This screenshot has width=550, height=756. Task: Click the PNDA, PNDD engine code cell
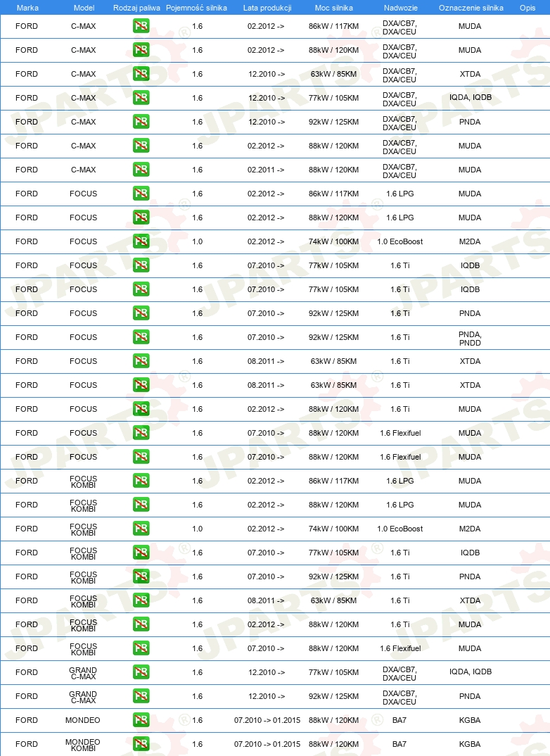[470, 339]
